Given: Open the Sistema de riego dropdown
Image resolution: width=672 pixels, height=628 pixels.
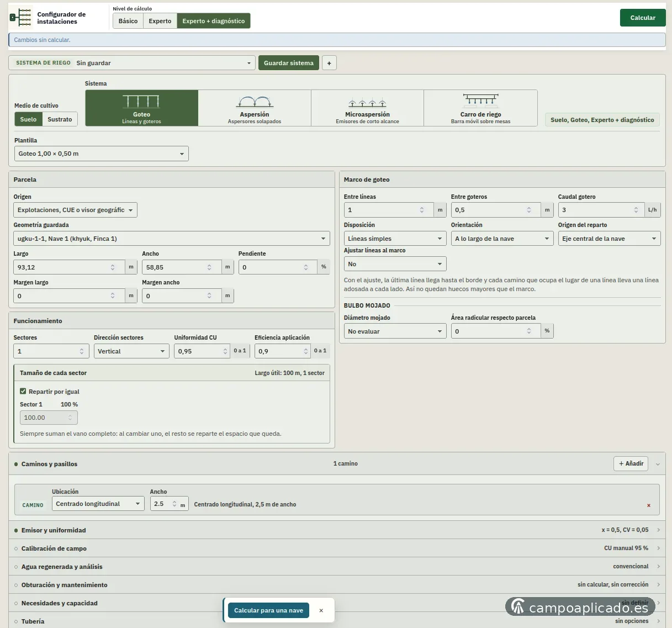Looking at the screenshot, I should click(132, 63).
